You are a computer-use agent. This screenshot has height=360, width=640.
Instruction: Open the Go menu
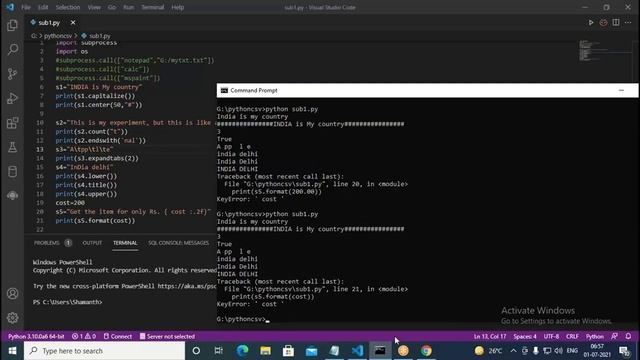(112, 7)
